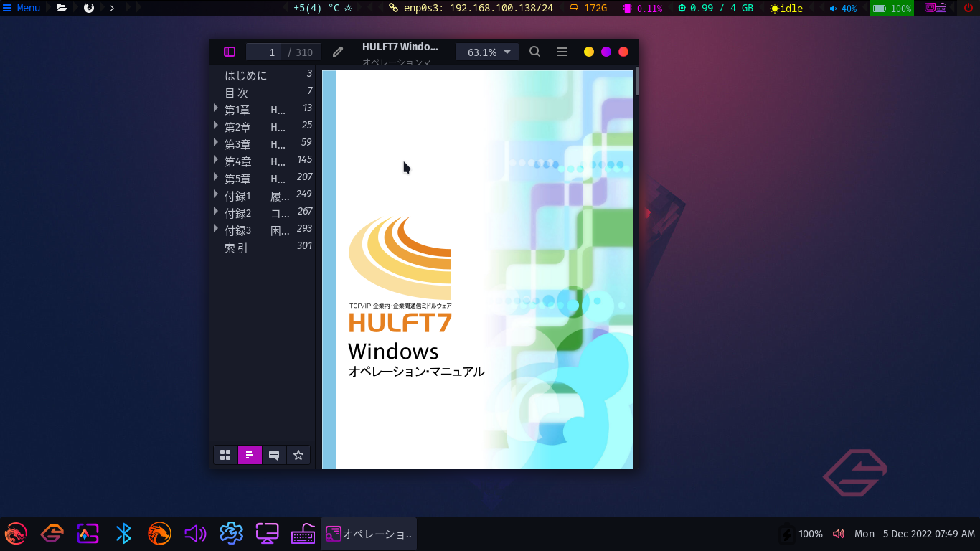
Task: Click the green 100% battery indicator
Action: click(892, 8)
